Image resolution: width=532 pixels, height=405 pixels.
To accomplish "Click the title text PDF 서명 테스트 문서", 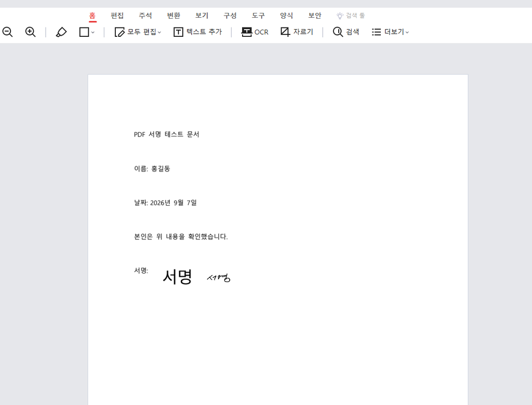I will click(166, 134).
